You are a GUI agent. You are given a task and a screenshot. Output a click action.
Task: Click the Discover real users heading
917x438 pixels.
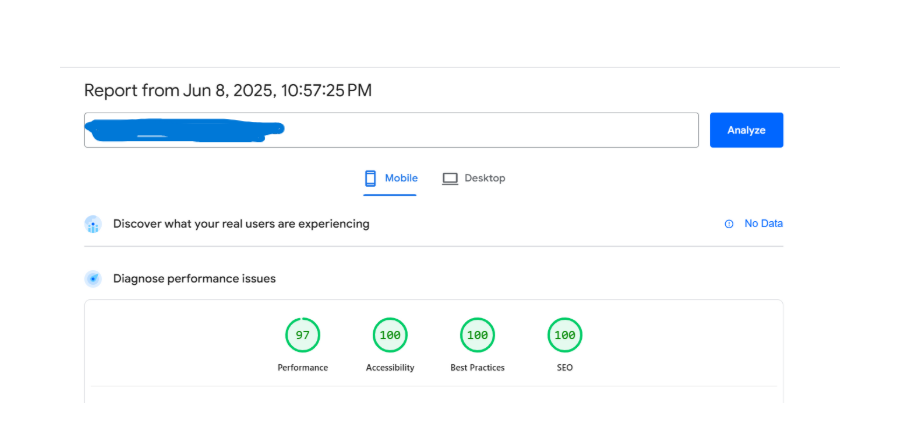241,224
